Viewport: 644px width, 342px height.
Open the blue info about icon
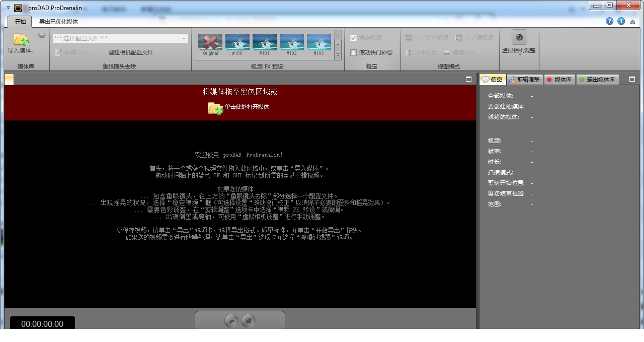621,21
